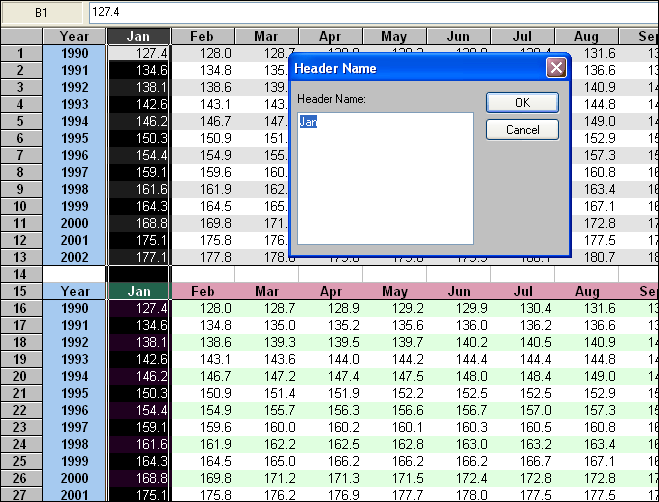Click the OK button in Header Name dialog

coord(522,103)
